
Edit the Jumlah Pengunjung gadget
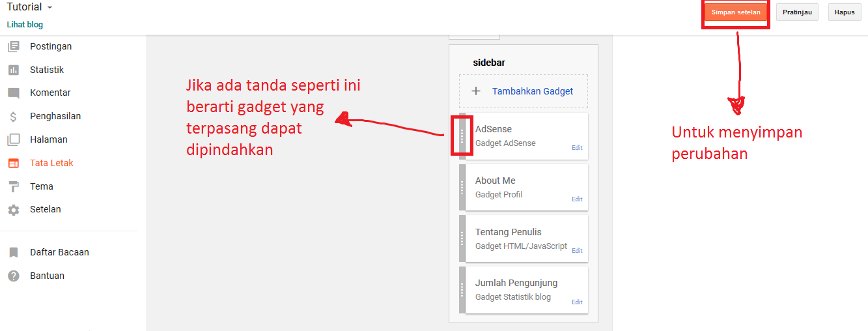577,302
